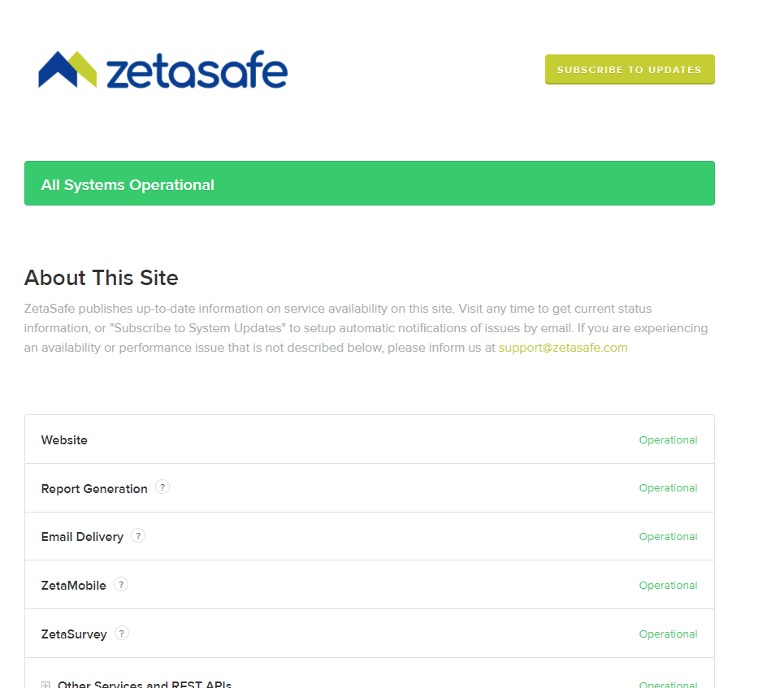Click ZetaSurvey's Operational status text

668,634
